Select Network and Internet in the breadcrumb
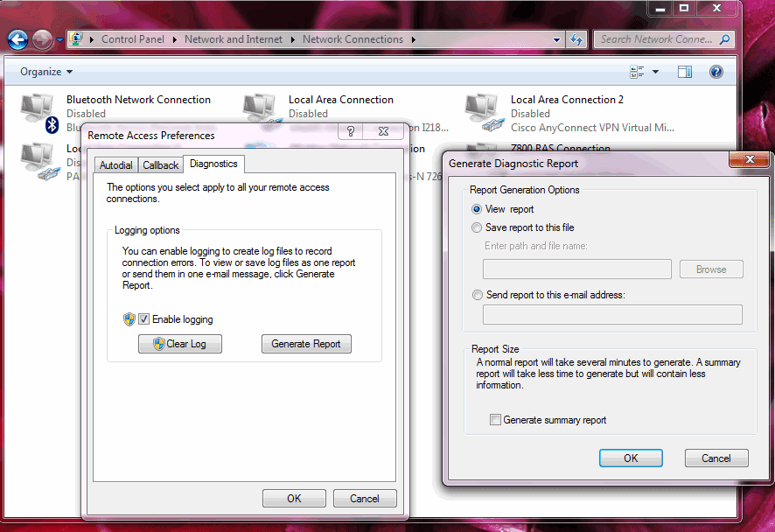This screenshot has height=532, width=775. click(234, 39)
